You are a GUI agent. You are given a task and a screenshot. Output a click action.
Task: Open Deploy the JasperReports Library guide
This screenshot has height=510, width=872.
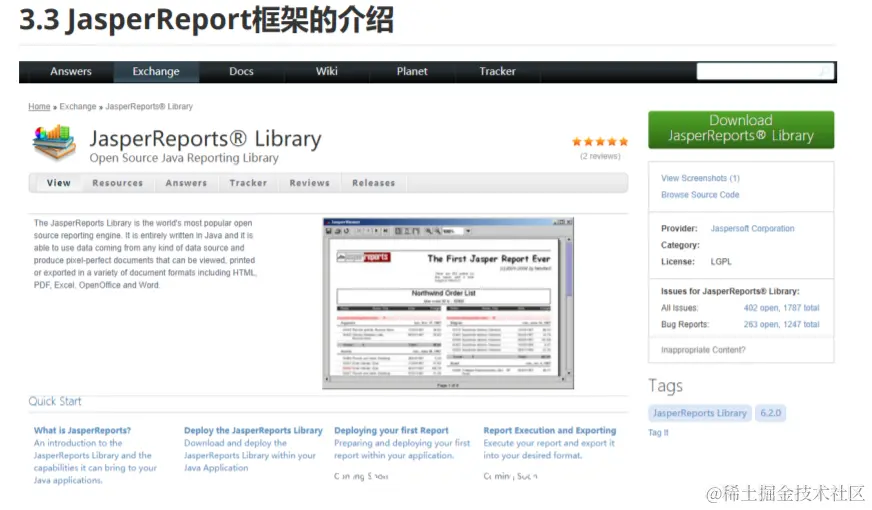253,430
